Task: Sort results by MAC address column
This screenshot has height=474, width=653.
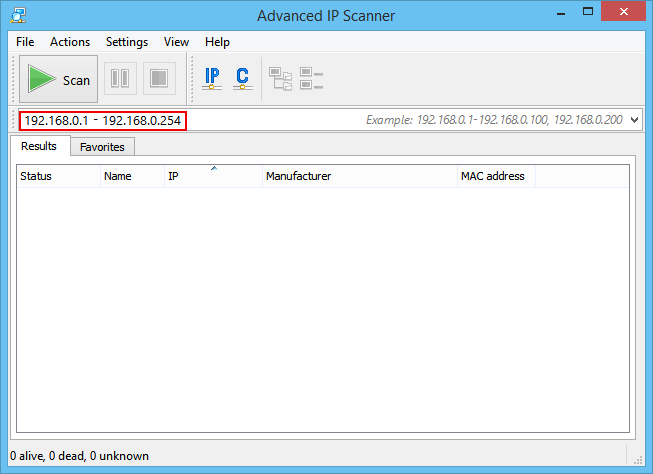Action: pyautogui.click(x=495, y=176)
